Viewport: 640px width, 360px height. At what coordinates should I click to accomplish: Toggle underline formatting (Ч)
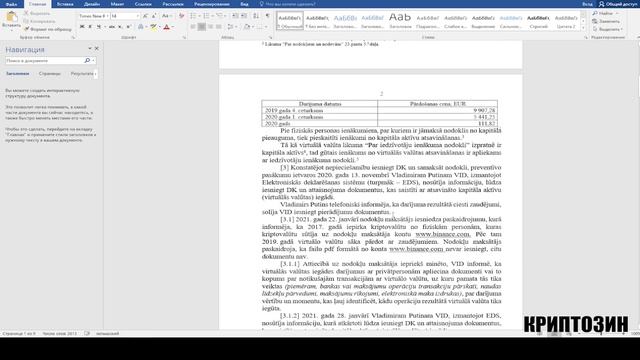98,27
